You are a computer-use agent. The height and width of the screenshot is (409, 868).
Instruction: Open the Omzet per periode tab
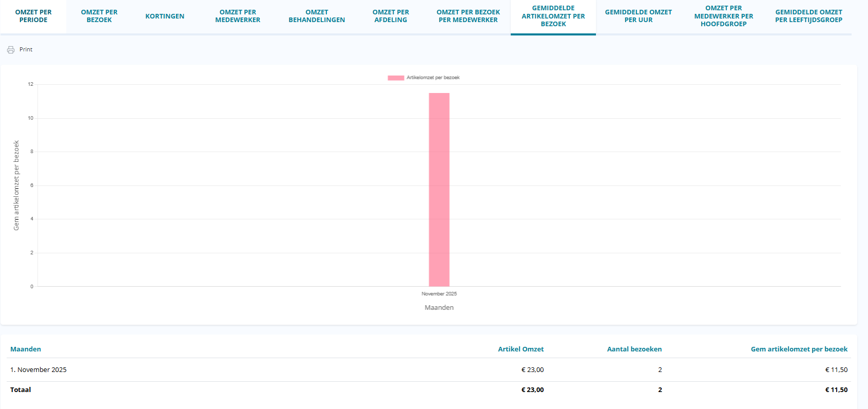[x=33, y=16]
